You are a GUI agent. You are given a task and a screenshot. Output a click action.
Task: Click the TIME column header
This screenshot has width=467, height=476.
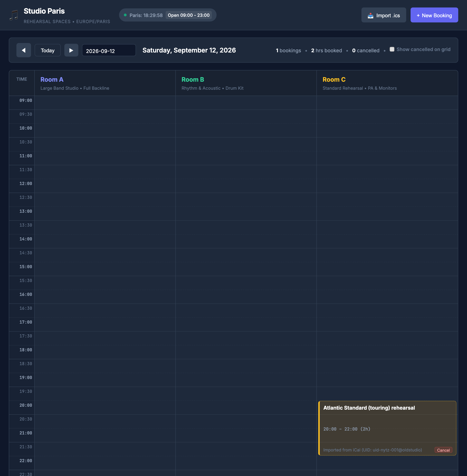pyautogui.click(x=22, y=79)
